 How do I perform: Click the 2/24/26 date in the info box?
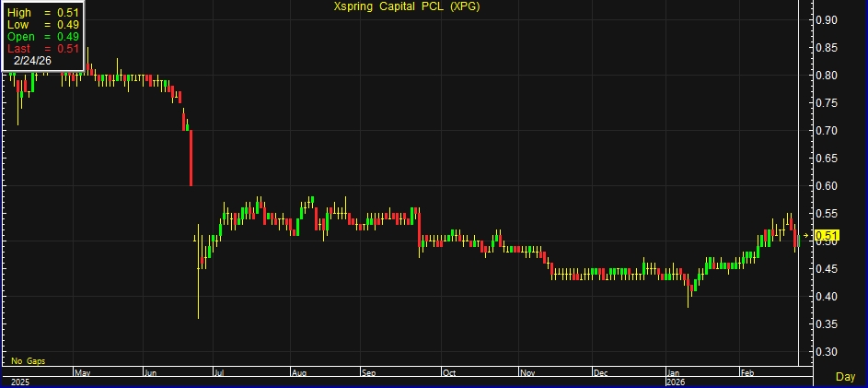[x=32, y=60]
